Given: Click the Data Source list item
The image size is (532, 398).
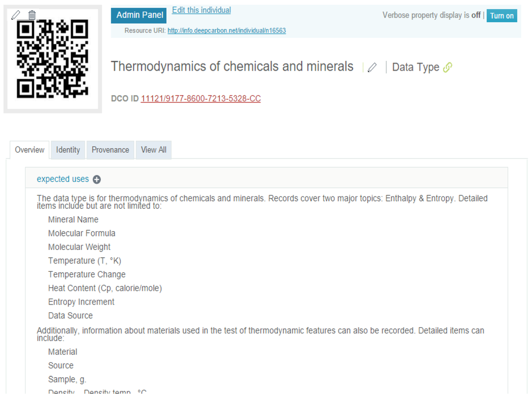Looking at the screenshot, I should 71,315.
